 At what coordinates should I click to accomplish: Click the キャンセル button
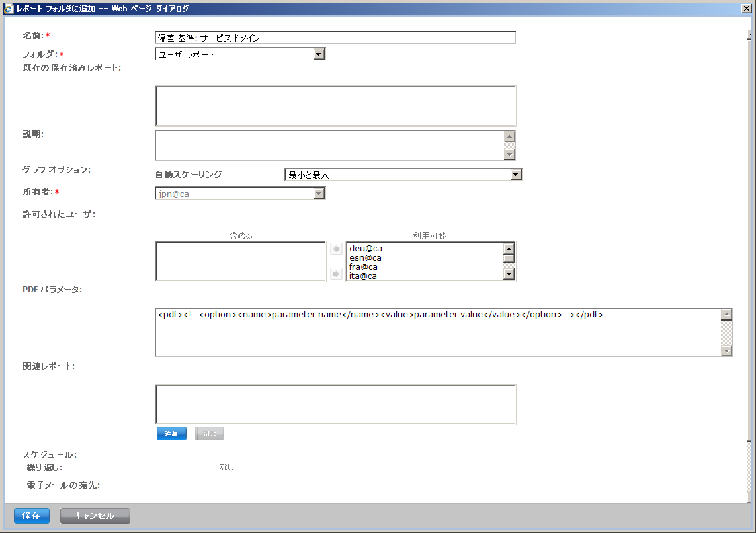coord(95,516)
